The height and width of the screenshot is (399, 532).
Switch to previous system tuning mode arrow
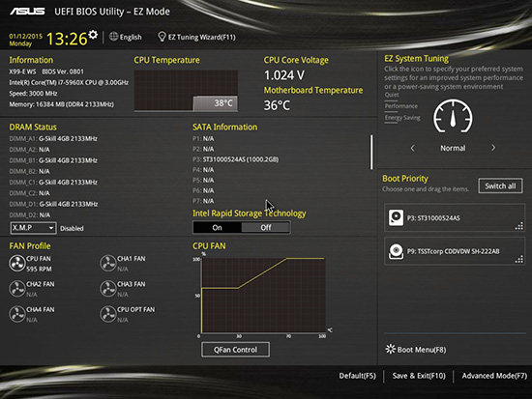tap(412, 148)
